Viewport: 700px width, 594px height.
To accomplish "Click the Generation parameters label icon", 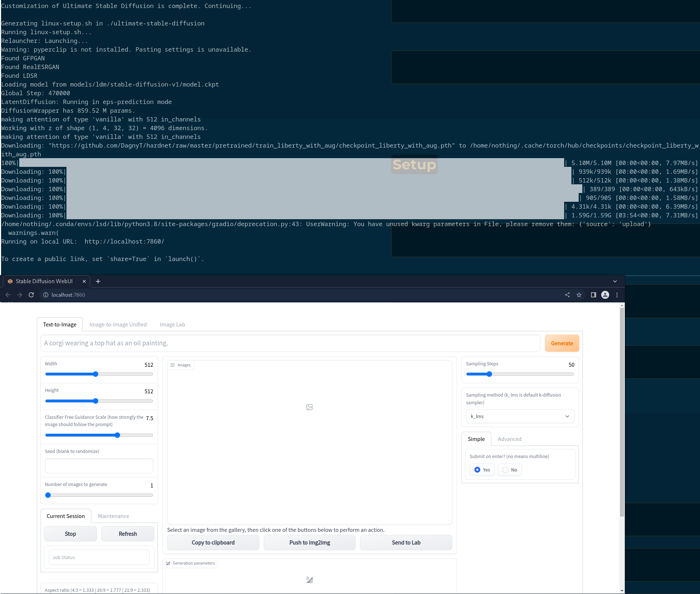I will pyautogui.click(x=168, y=563).
